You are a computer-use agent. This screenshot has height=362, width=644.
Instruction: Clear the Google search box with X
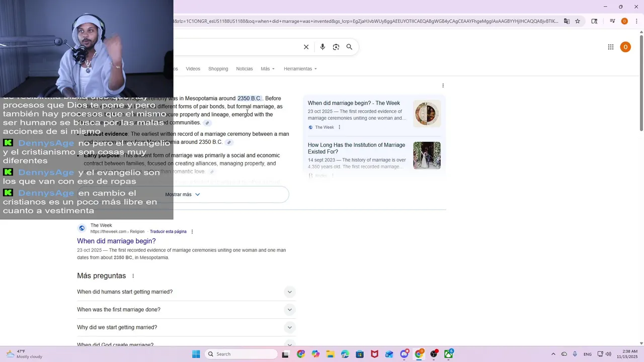[306, 47]
